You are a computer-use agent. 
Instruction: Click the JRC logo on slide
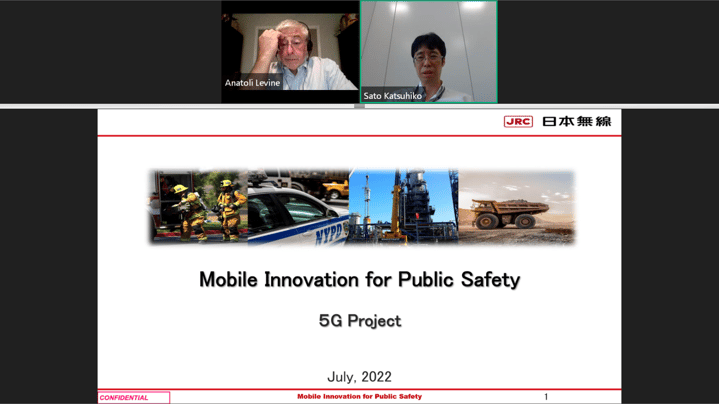[518, 121]
